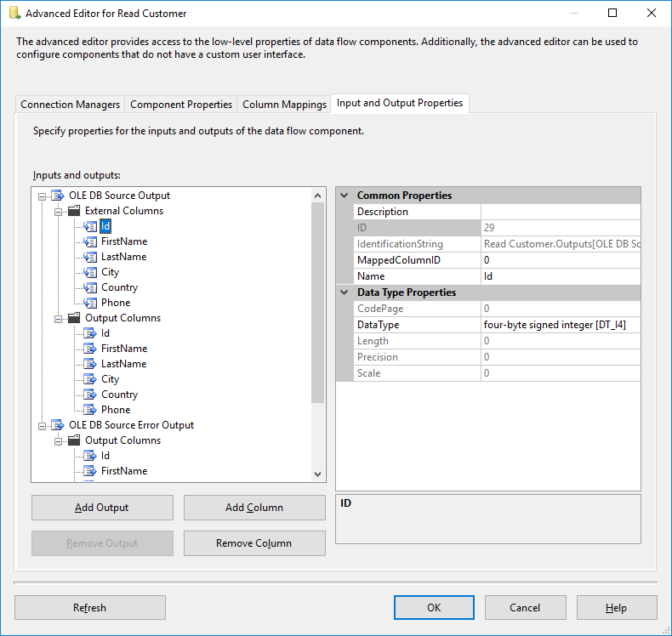Click the tree scrollbar up arrow
This screenshot has height=636, width=672.
317,196
